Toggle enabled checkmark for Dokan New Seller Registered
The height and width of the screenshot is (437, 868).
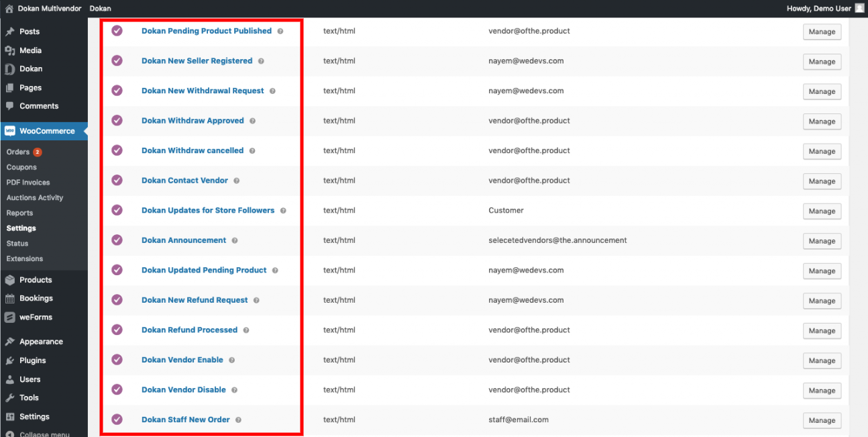(117, 60)
